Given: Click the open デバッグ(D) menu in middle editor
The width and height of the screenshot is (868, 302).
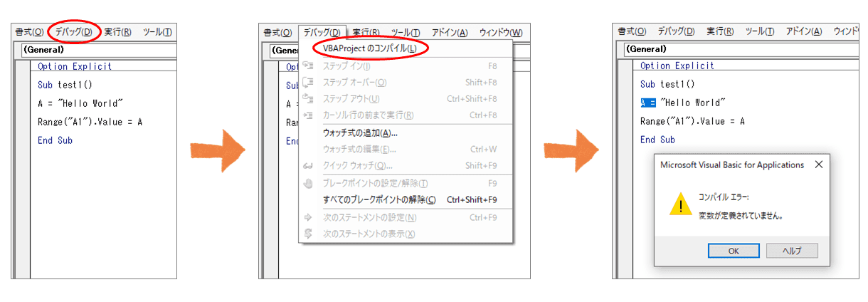Looking at the screenshot, I should [x=322, y=33].
